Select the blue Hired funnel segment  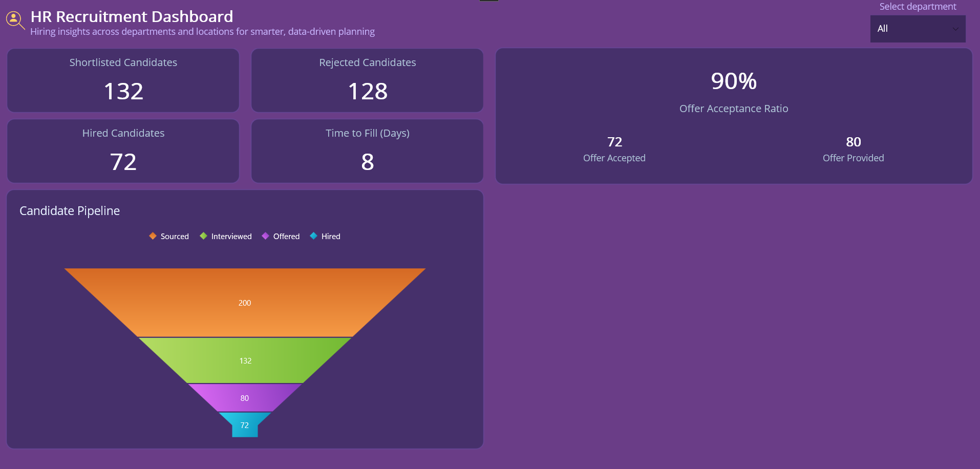point(245,425)
